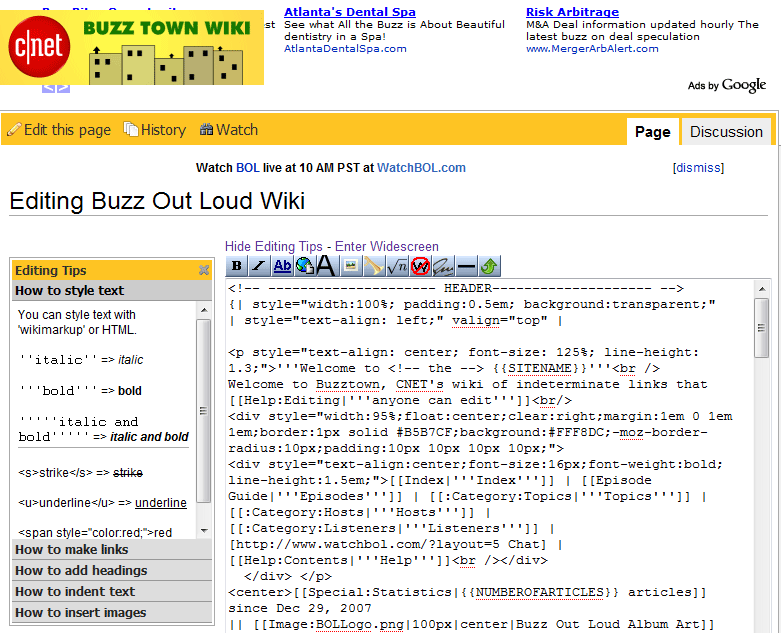Open the History page
This screenshot has height=633, width=781.
[x=154, y=129]
